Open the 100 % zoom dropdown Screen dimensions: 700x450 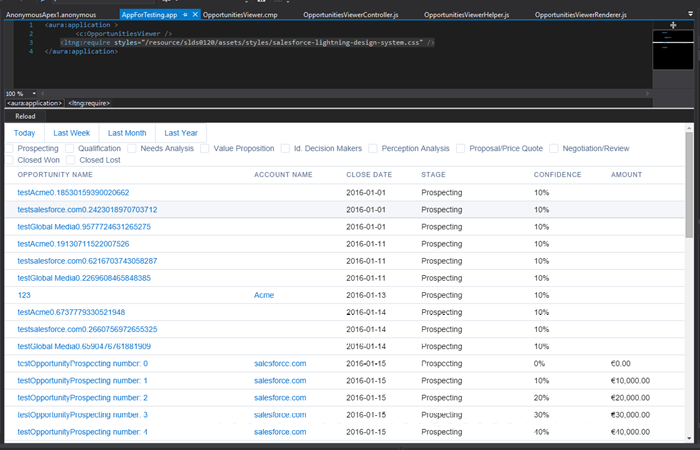(34, 93)
